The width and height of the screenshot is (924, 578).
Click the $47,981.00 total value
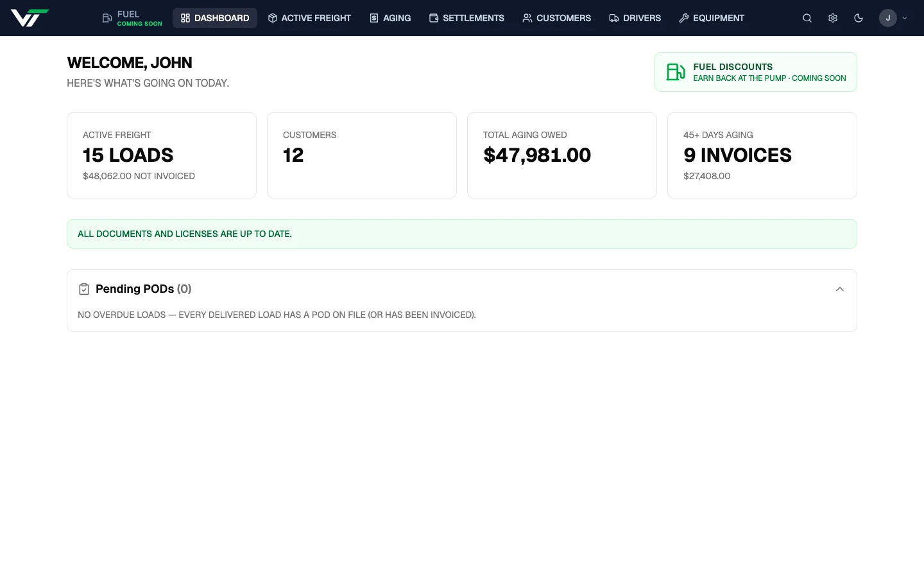[537, 155]
